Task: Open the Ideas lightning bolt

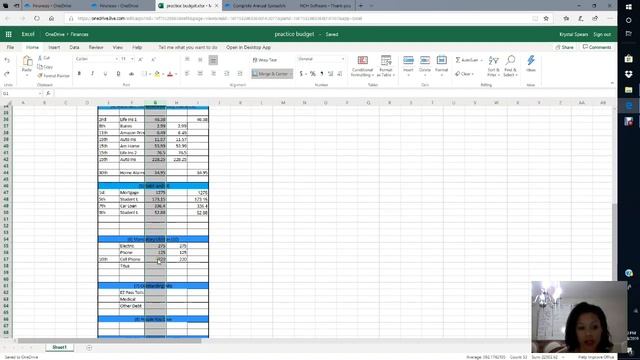Action: pyautogui.click(x=531, y=64)
